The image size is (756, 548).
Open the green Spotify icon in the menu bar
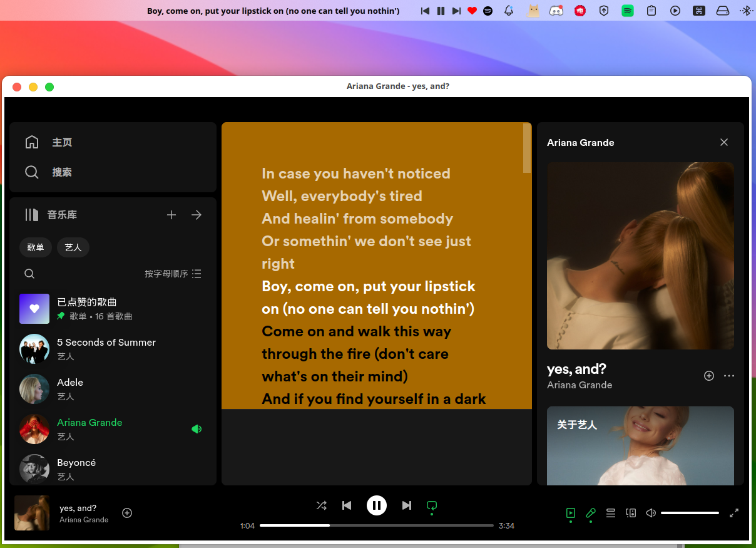pyautogui.click(x=628, y=11)
